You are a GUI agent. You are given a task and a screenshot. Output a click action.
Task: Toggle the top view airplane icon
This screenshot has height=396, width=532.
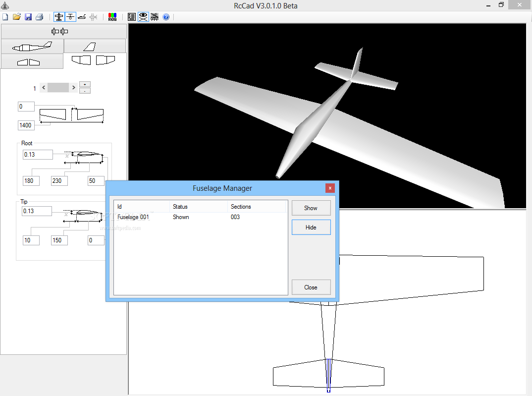point(59,17)
